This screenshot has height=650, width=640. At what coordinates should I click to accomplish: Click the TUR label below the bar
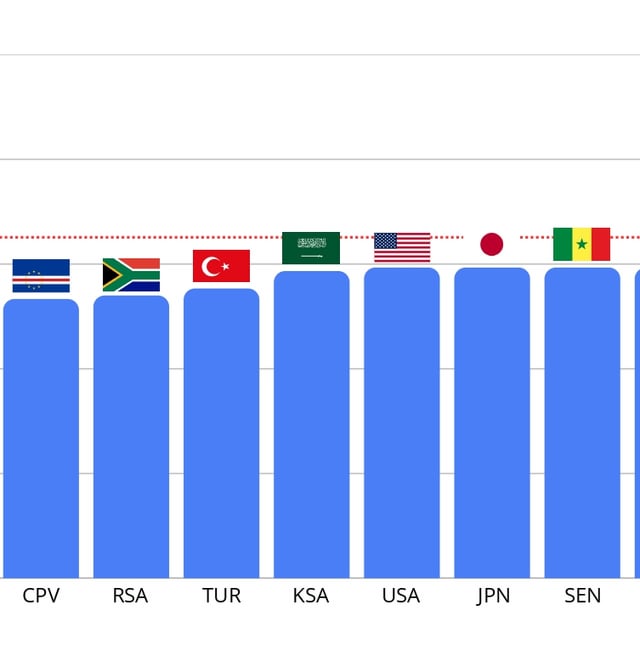(221, 596)
